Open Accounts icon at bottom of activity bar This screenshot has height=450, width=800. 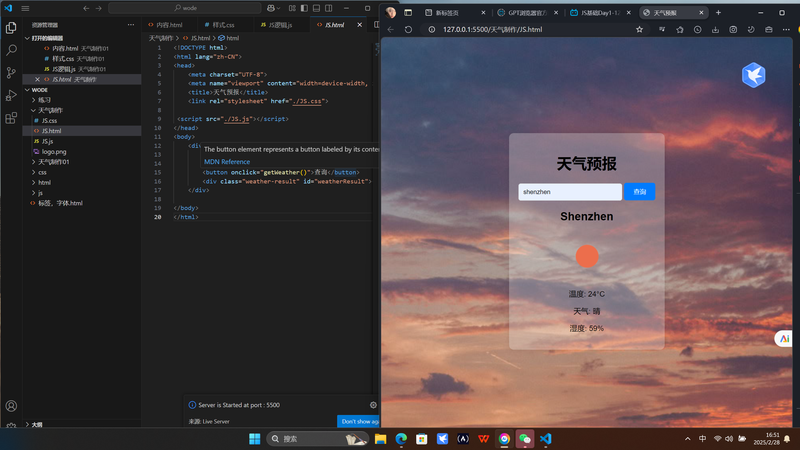click(x=11, y=406)
